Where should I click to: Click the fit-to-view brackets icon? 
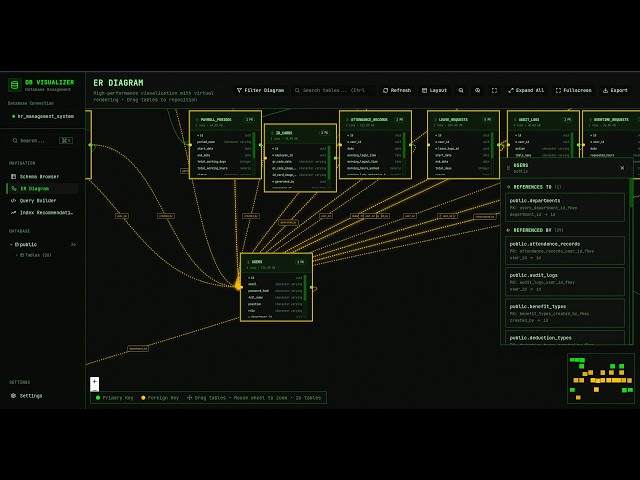(x=494, y=90)
